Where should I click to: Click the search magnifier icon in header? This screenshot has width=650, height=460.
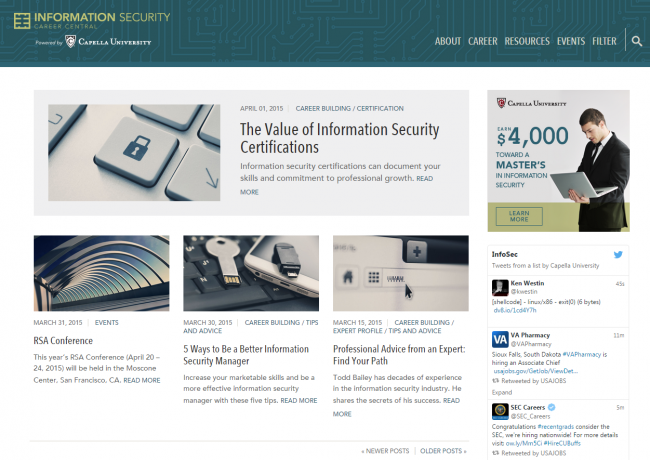(636, 41)
